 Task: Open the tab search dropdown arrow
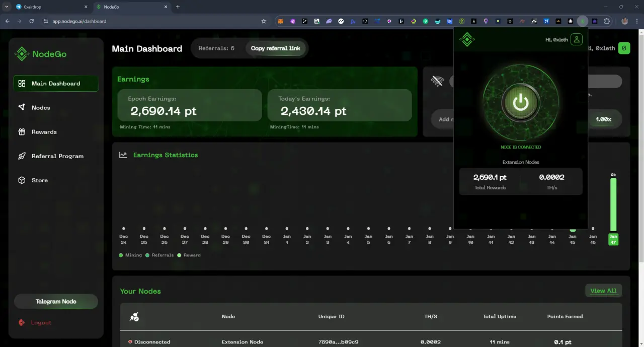click(7, 7)
